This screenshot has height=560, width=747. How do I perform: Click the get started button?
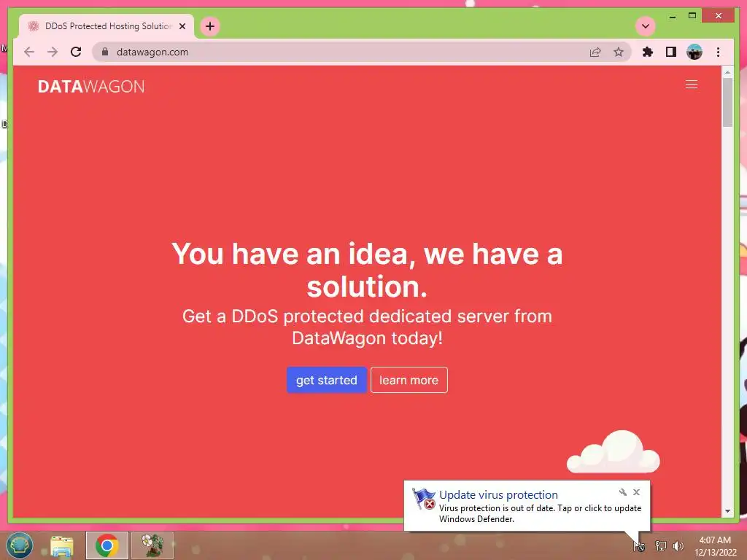[x=326, y=380]
